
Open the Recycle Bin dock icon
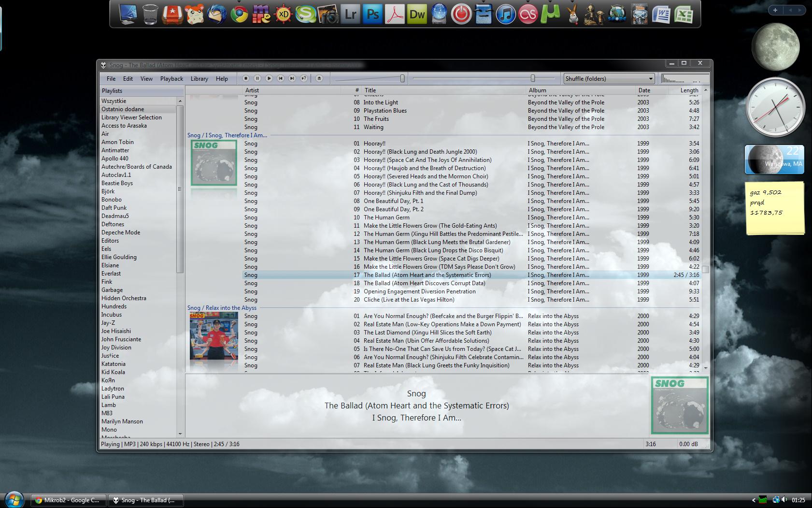tap(150, 14)
